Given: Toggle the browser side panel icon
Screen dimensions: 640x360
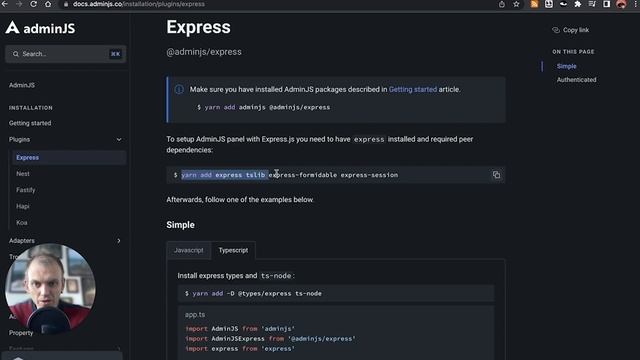Looking at the screenshot, I should tap(607, 4).
